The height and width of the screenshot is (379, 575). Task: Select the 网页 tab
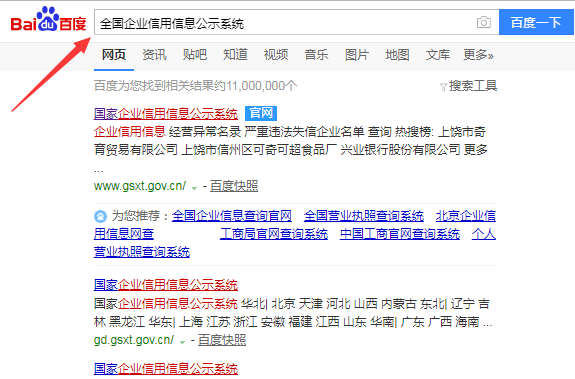114,55
